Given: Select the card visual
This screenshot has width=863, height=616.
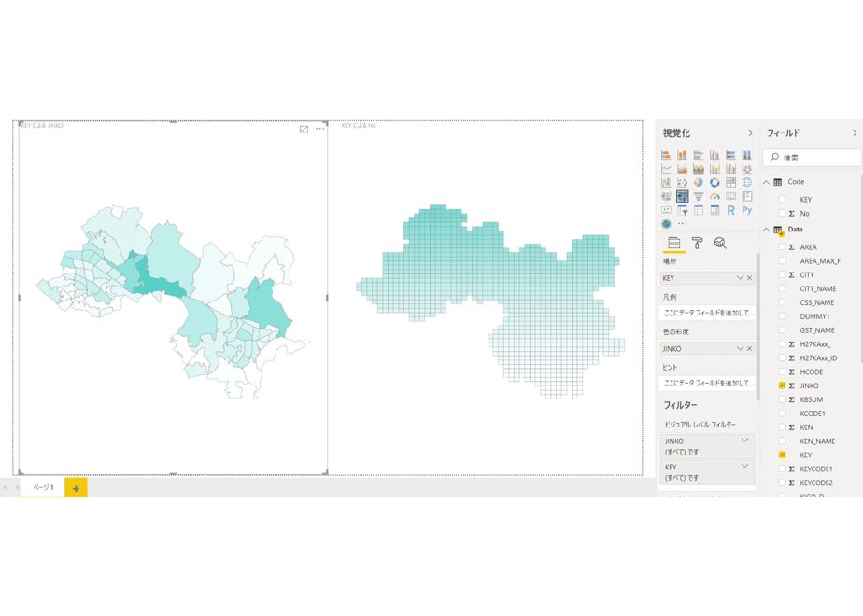Looking at the screenshot, I should [731, 196].
